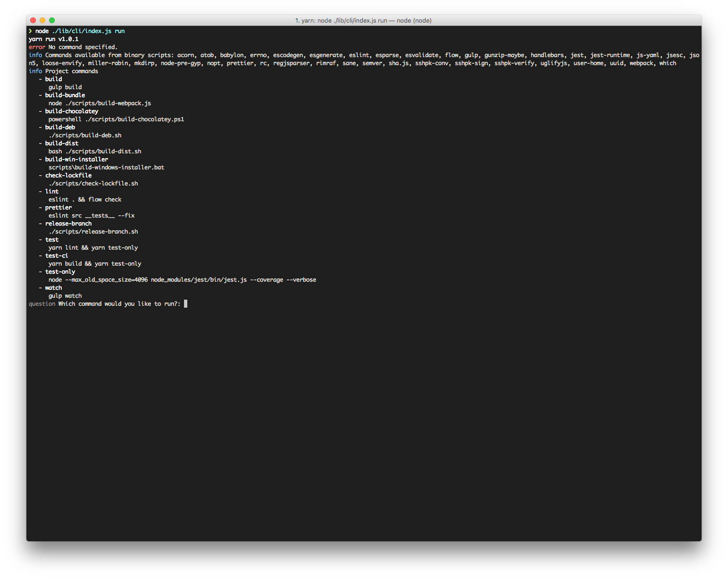
Task: Maximize the terminal with green button
Action: coord(52,20)
